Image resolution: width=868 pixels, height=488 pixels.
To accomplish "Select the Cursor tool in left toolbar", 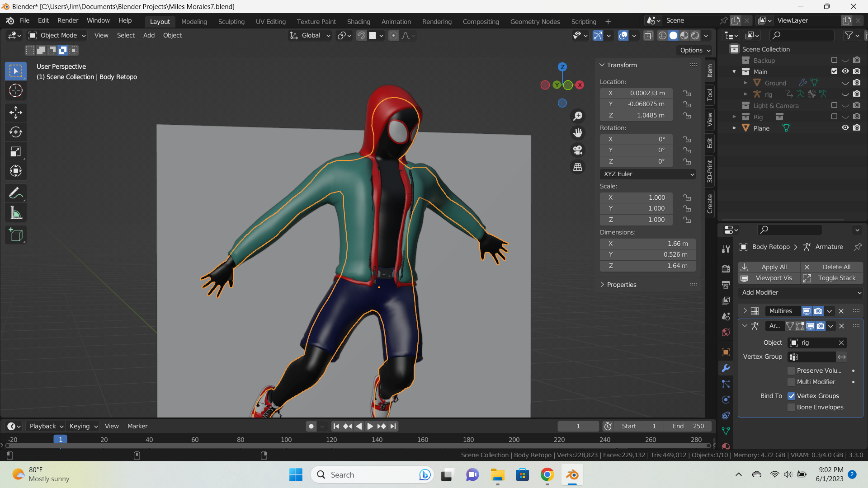I will pyautogui.click(x=16, y=91).
